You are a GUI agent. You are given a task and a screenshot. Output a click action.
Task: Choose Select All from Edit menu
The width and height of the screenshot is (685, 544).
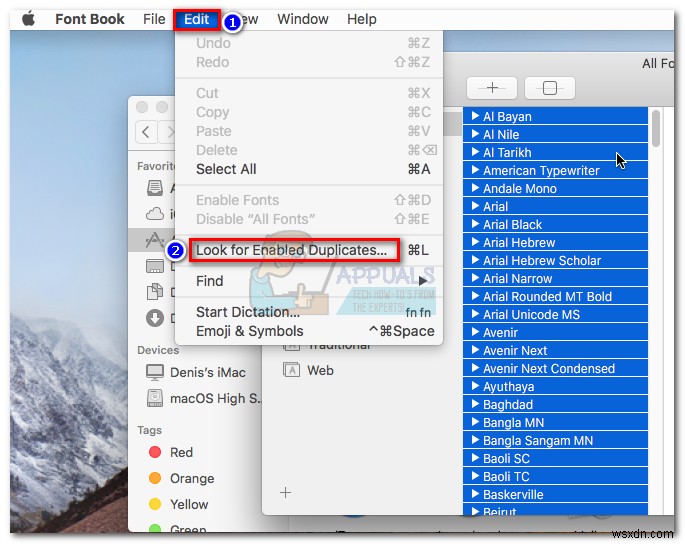pyautogui.click(x=309, y=169)
